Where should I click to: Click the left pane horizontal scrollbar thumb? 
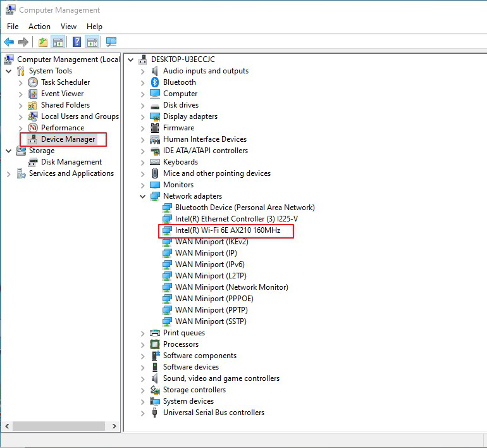59,426
